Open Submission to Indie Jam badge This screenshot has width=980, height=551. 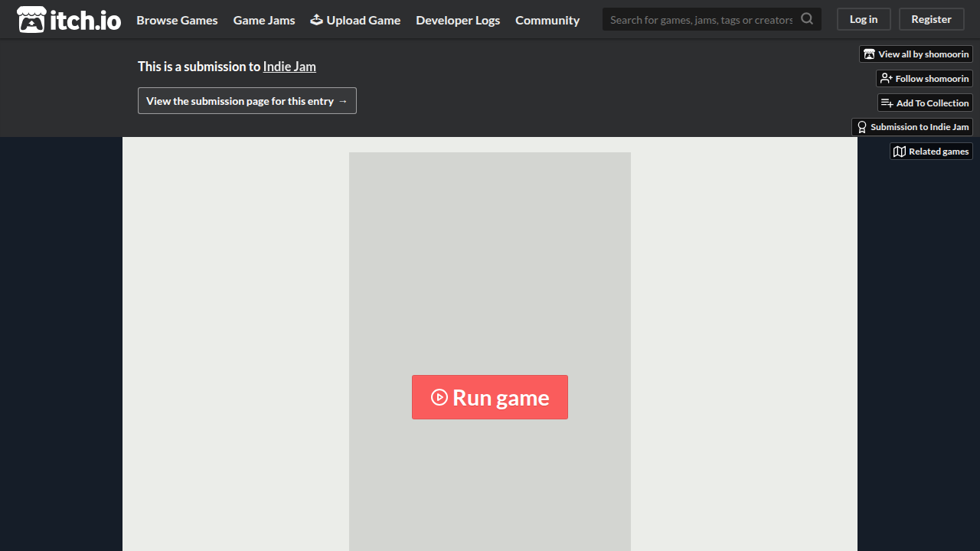[912, 127]
